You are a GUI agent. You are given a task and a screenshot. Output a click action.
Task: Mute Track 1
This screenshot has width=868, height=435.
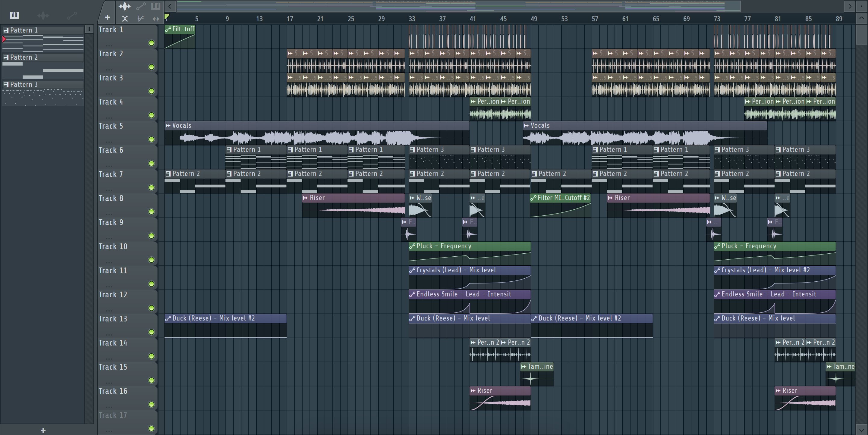tap(151, 43)
